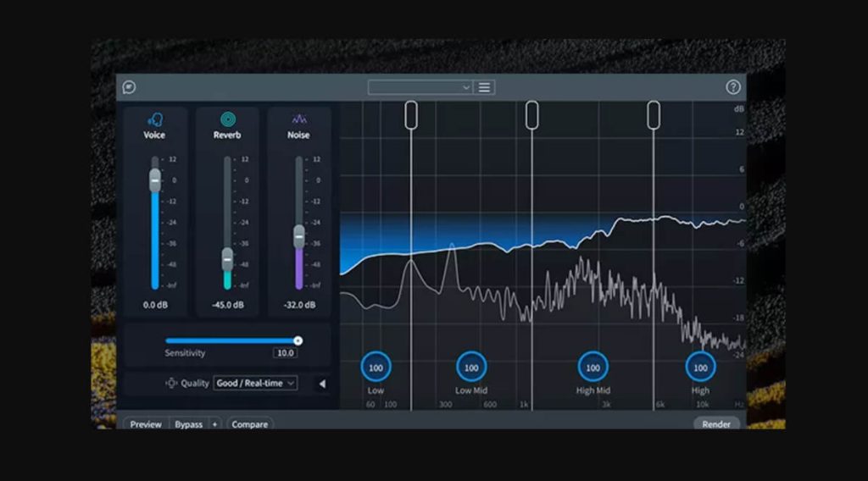868x481 pixels.
Task: Select the Low/Low Mid crossover handle
Action: [411, 115]
